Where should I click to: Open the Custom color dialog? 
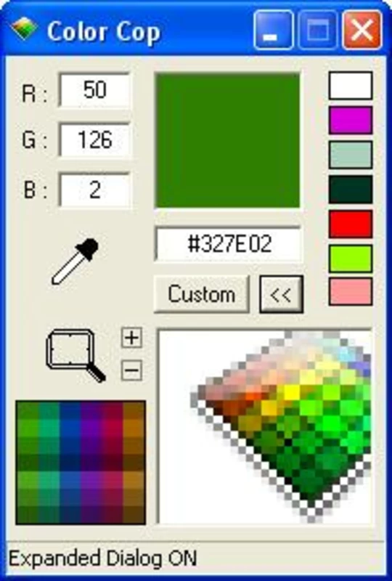tap(202, 295)
